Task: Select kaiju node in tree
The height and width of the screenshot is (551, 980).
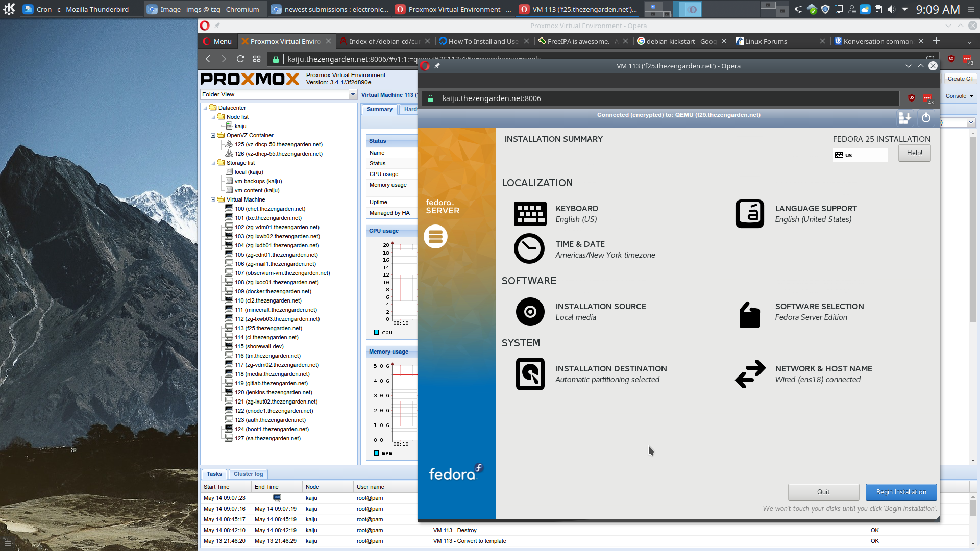Action: pyautogui.click(x=240, y=126)
